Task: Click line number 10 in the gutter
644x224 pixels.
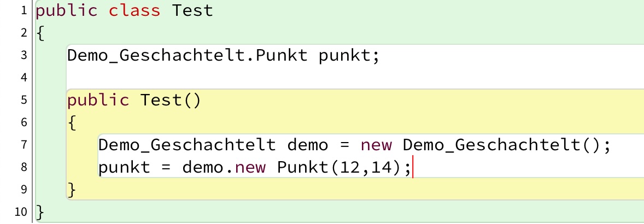Action: pos(21,212)
